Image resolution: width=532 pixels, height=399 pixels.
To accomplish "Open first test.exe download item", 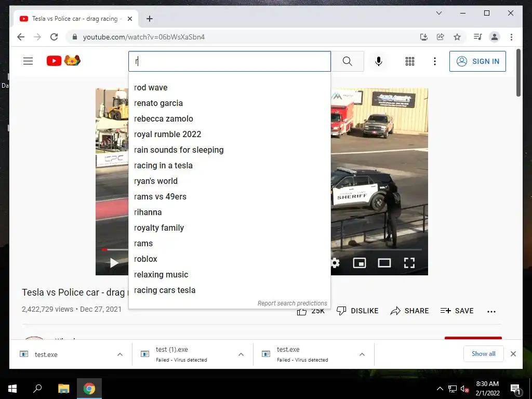I will 46,354.
